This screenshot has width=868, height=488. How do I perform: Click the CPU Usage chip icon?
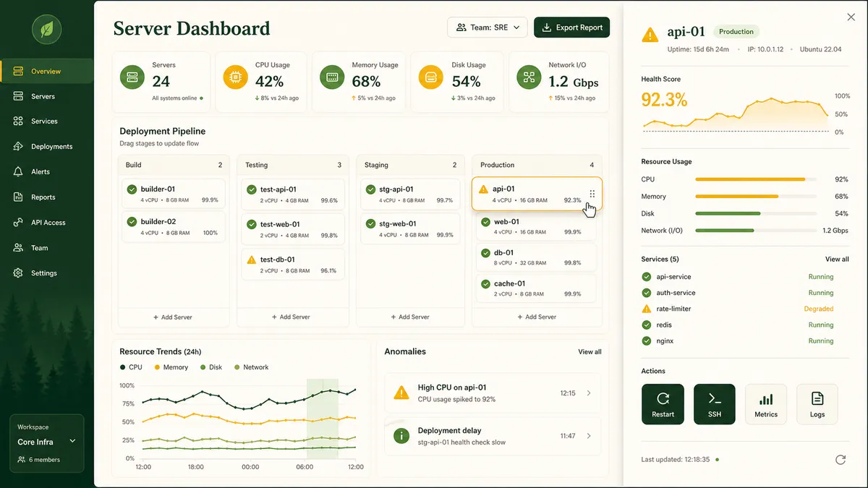[x=235, y=77]
